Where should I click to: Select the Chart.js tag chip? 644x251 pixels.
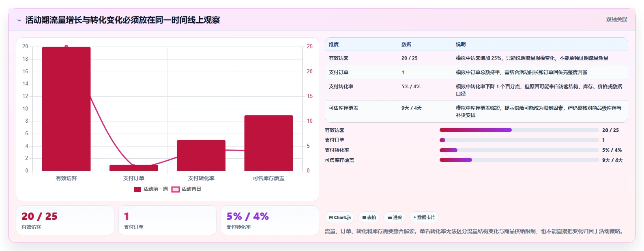point(340,217)
